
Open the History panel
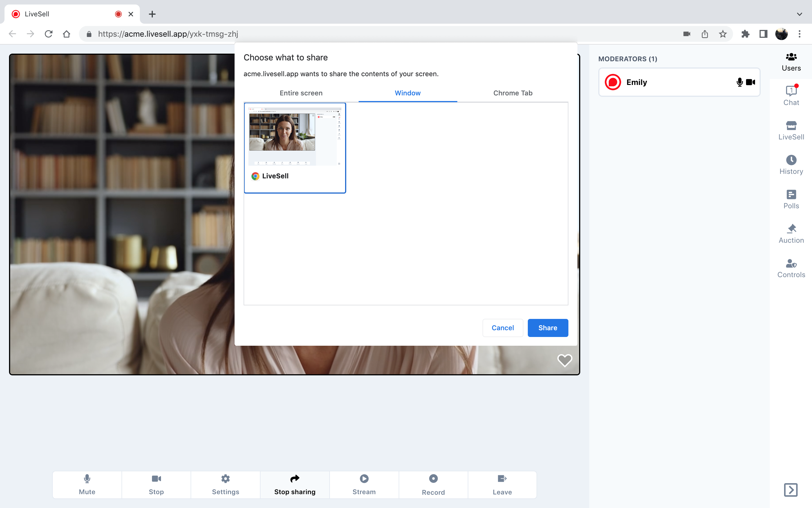[791, 165]
